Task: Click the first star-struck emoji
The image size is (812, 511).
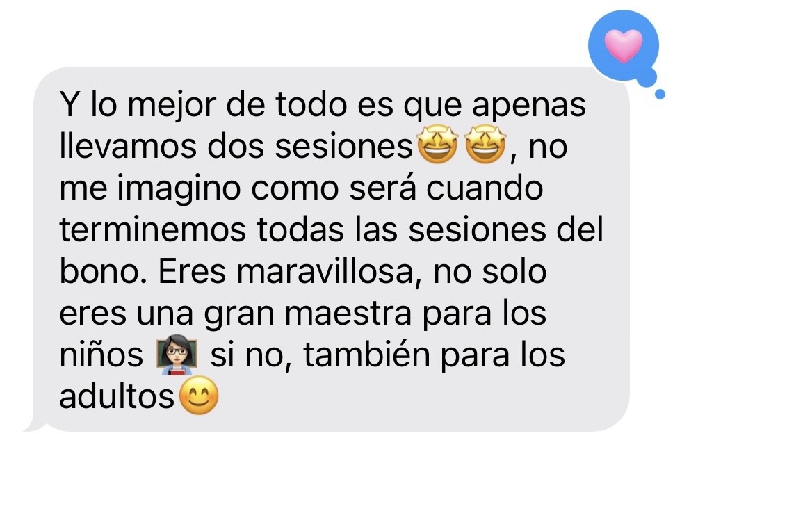Action: [437, 145]
